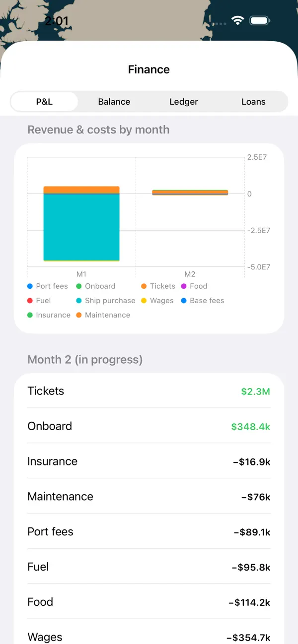This screenshot has height=644, width=298.
Task: Click the Onboard green legend dot
Action: click(x=79, y=286)
